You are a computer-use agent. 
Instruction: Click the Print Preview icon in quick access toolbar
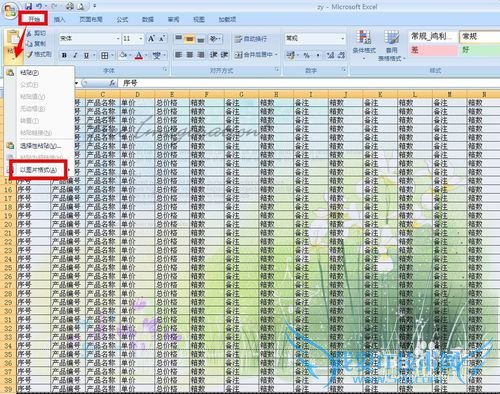(x=80, y=6)
